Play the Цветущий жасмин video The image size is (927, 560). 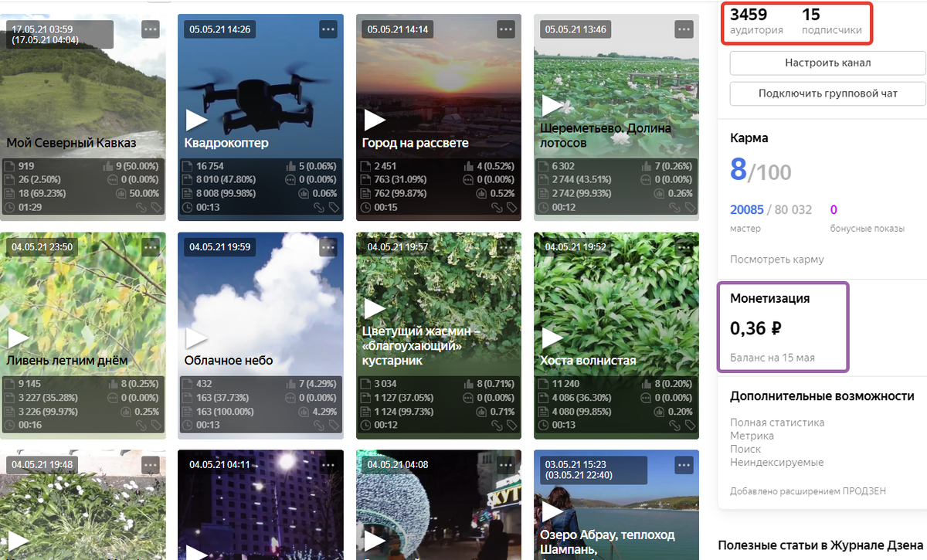375,308
